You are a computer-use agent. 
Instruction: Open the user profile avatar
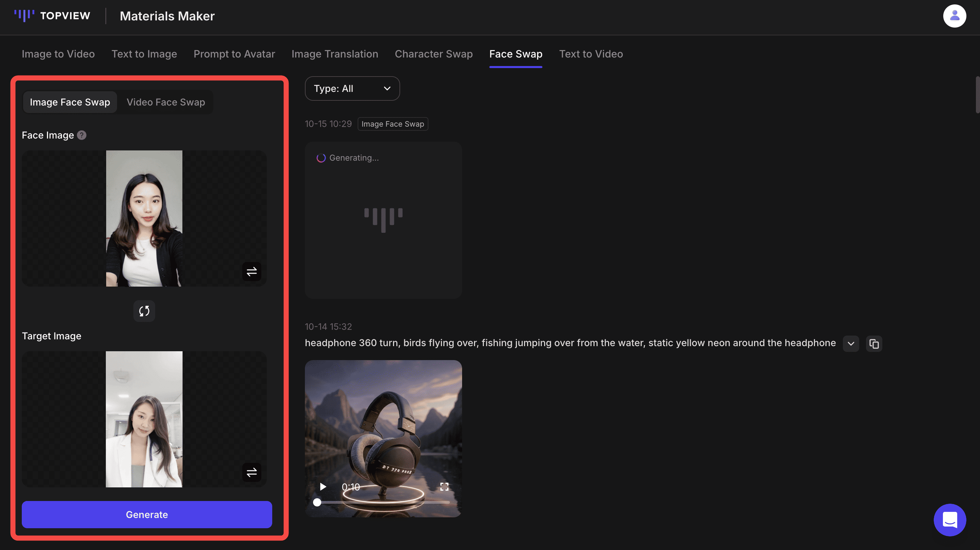click(x=954, y=16)
